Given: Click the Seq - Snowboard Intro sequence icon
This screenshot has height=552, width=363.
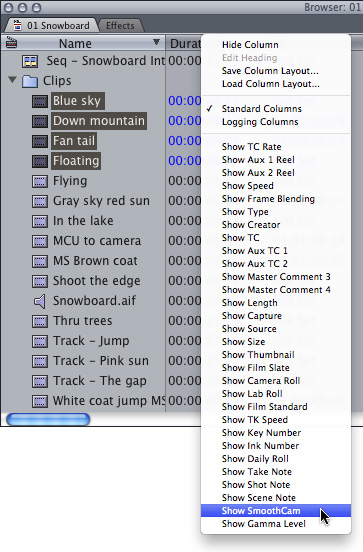Looking at the screenshot, I should coord(30,61).
